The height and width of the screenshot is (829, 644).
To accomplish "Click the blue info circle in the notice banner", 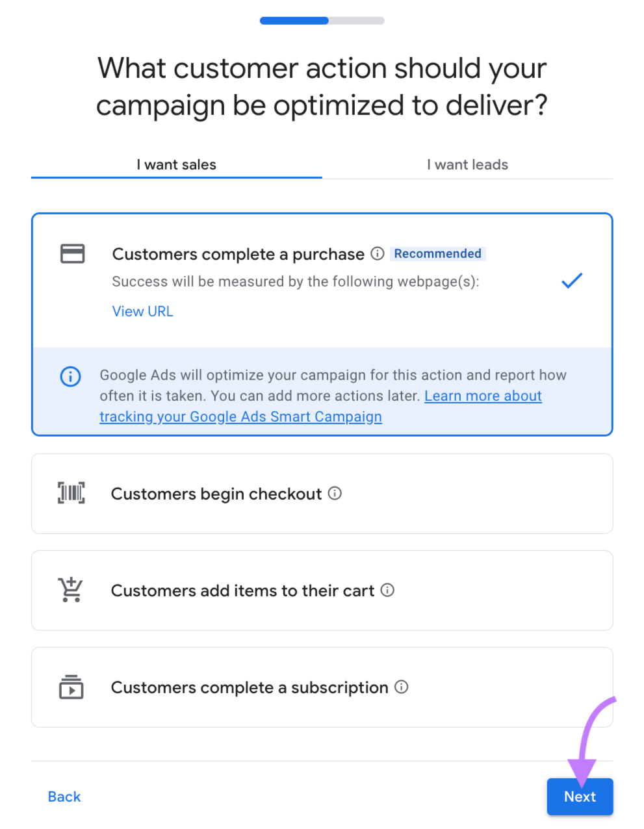I will click(70, 377).
